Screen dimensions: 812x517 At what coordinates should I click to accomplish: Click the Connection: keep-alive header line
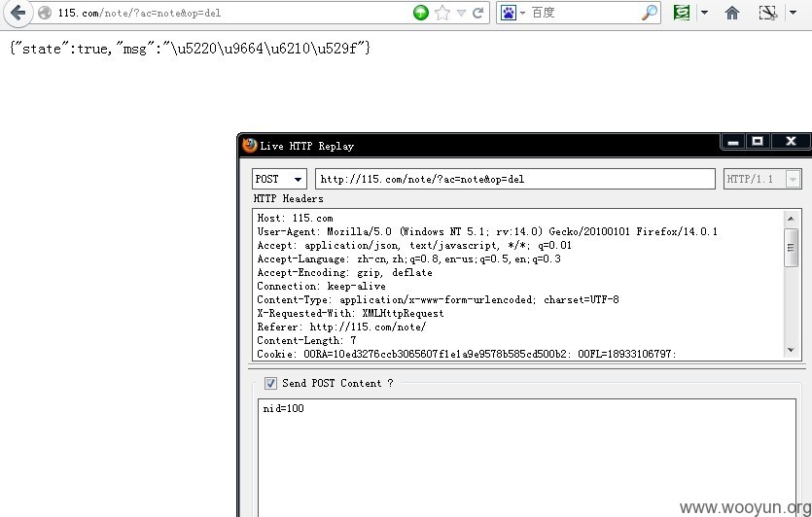321,286
